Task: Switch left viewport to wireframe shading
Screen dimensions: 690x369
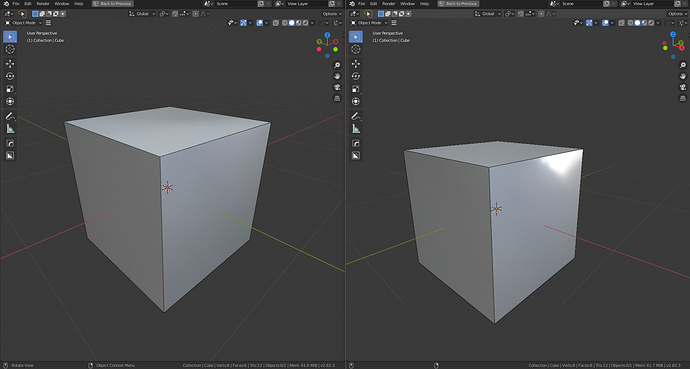Action: coord(285,23)
